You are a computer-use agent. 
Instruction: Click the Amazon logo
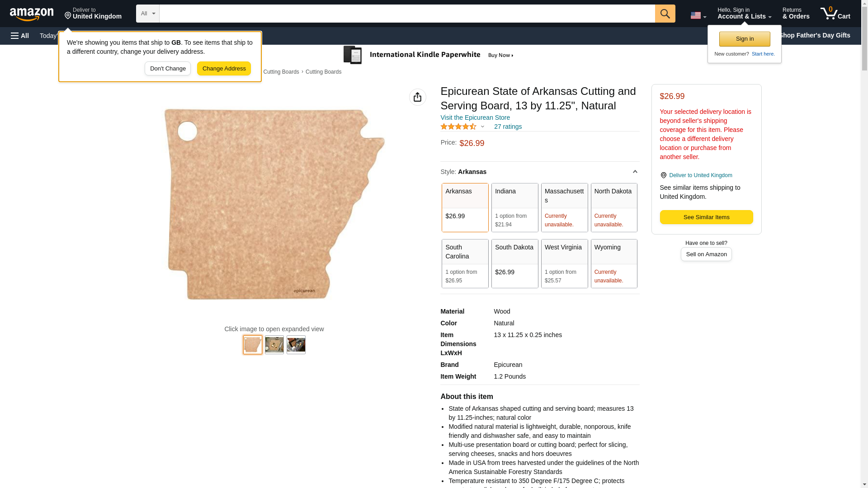pyautogui.click(x=32, y=14)
